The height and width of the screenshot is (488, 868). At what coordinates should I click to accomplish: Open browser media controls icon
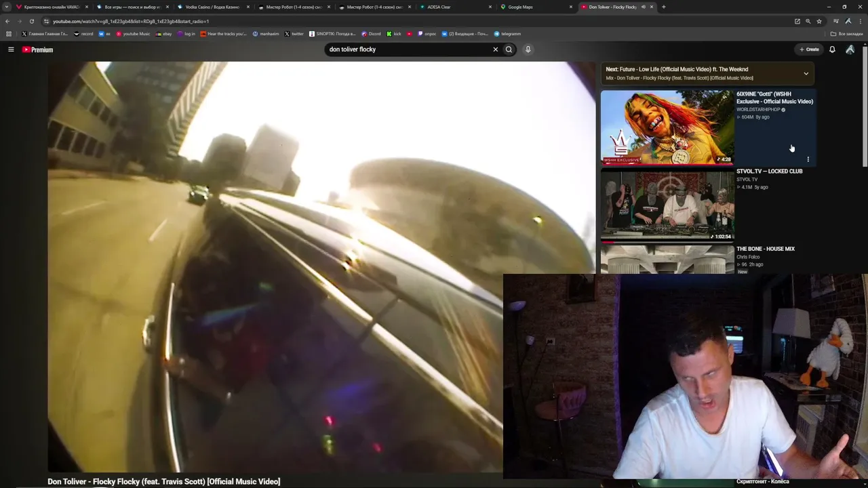pos(836,21)
